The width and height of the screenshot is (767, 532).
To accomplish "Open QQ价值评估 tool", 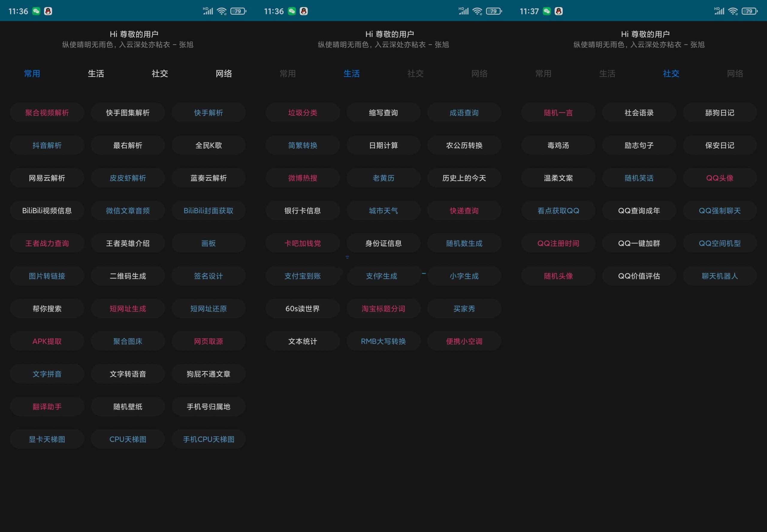I will click(639, 276).
